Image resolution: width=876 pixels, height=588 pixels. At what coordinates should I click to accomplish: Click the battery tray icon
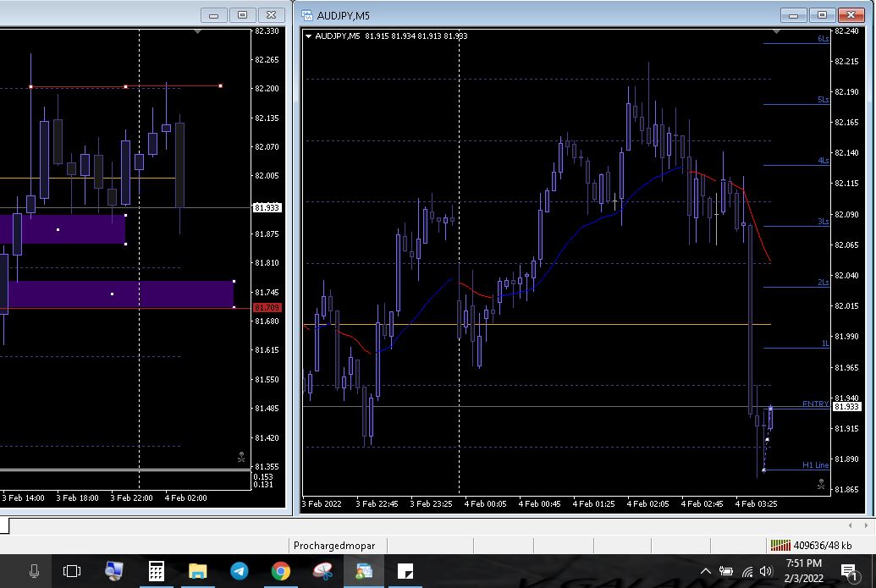point(725,571)
